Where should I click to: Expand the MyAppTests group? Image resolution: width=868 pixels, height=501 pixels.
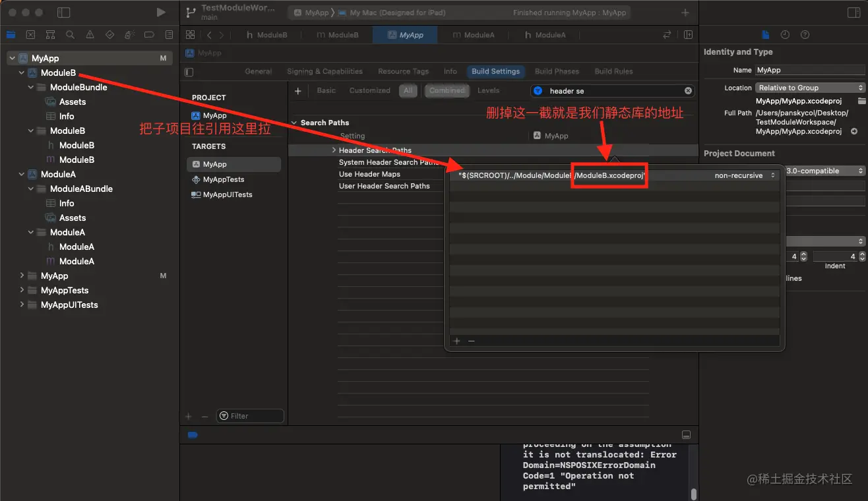22,290
